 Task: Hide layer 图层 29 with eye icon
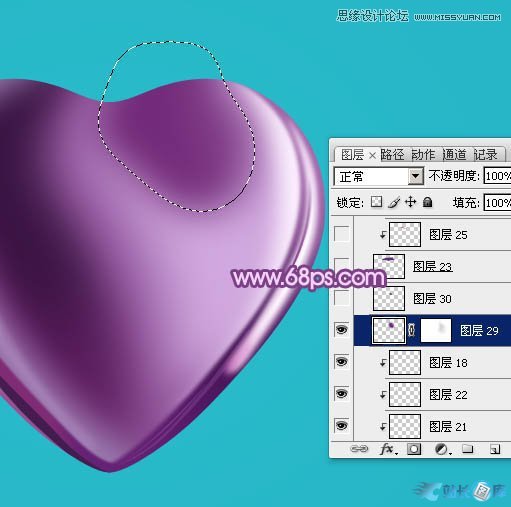click(342, 330)
